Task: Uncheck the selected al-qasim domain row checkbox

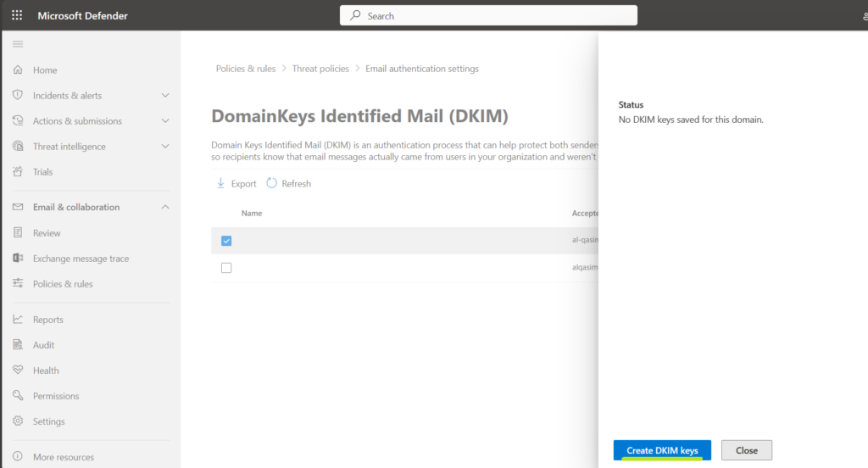Action: pos(226,241)
